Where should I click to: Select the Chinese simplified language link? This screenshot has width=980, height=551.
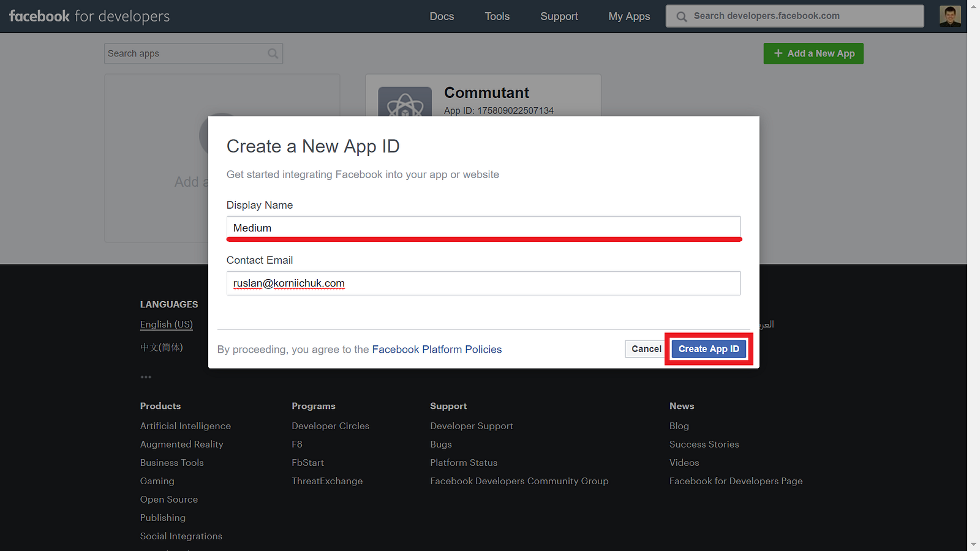[161, 347]
